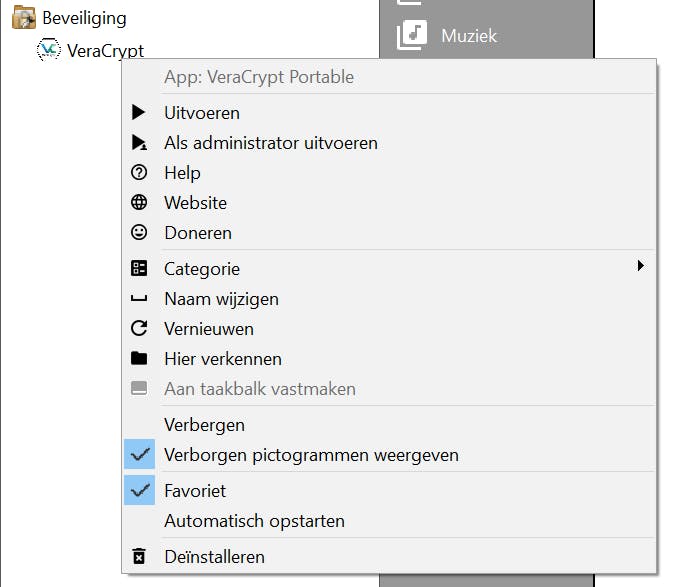675x587 pixels.
Task: Uncheck the Favoriet option
Action: pos(140,491)
